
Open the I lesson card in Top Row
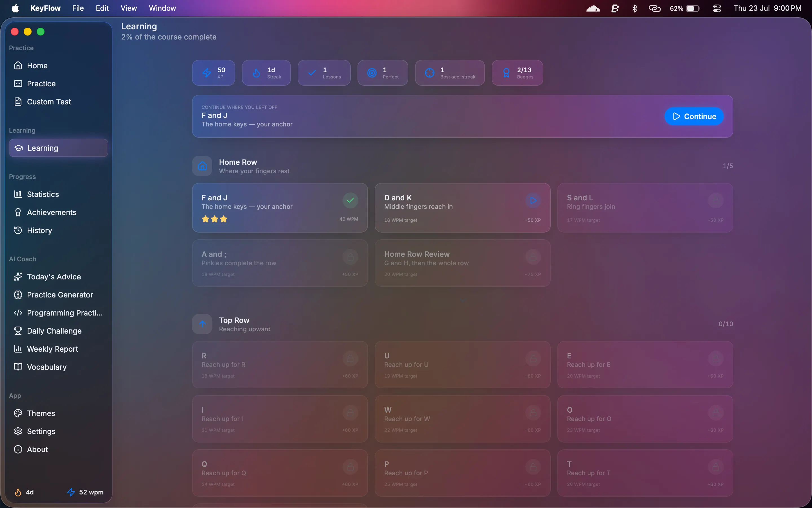[x=280, y=419]
